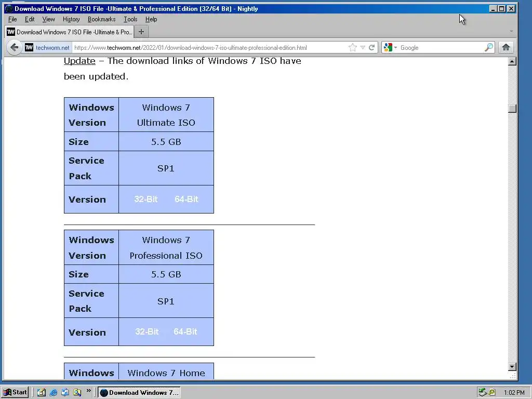
Task: Open the list all tabs arrow
Action: (x=511, y=32)
